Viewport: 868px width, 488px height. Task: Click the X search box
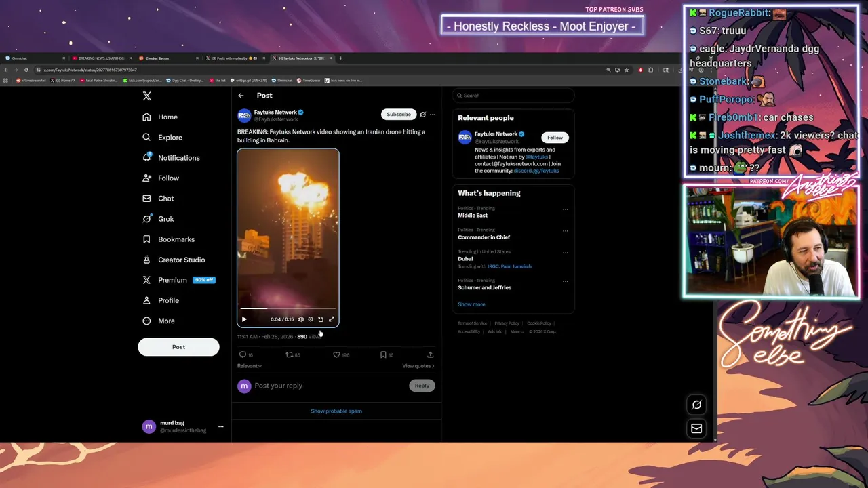[x=513, y=96]
